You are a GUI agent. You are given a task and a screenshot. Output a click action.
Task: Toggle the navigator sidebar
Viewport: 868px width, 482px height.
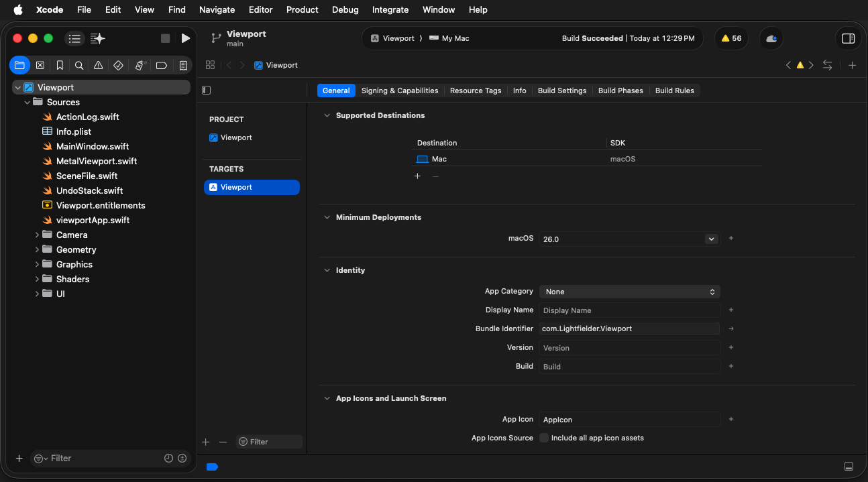pos(74,38)
